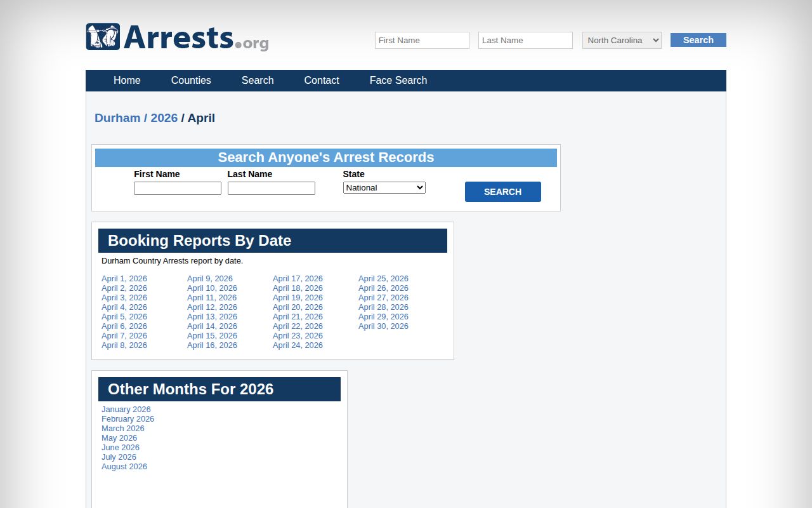Click the header Search button
This screenshot has width=812, height=508.
[x=698, y=40]
